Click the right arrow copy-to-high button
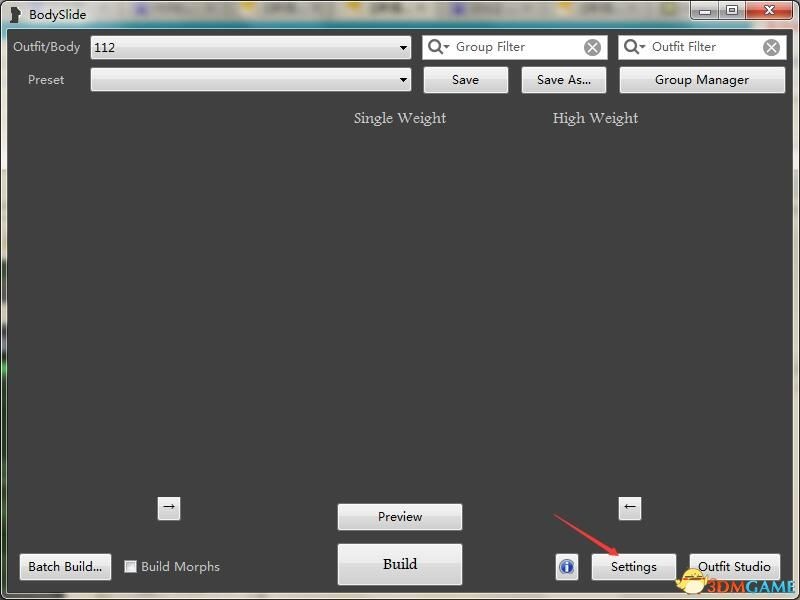 click(169, 508)
